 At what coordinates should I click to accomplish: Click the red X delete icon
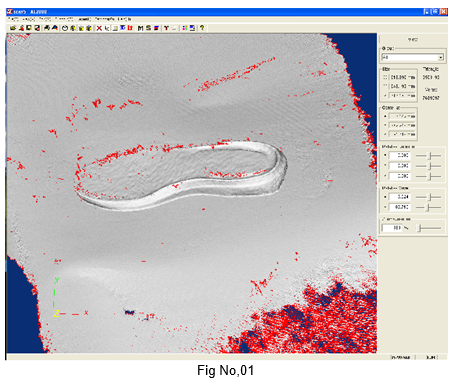pos(99,28)
